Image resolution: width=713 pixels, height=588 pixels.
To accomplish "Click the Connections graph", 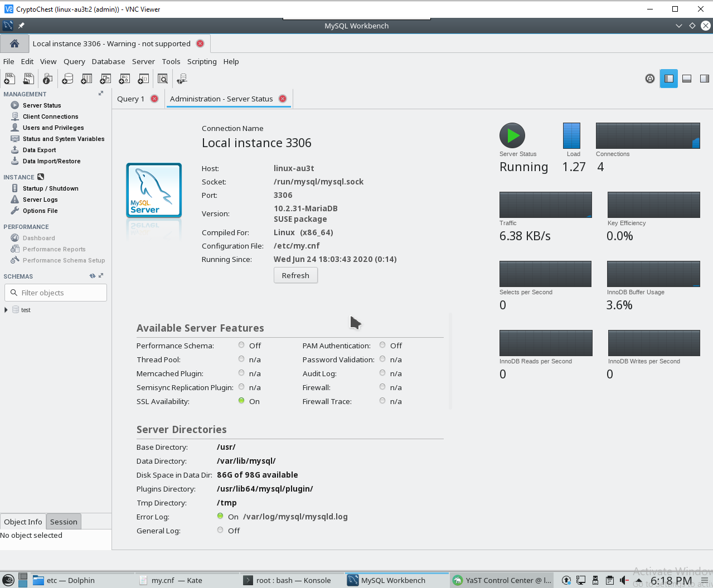I will pos(648,135).
